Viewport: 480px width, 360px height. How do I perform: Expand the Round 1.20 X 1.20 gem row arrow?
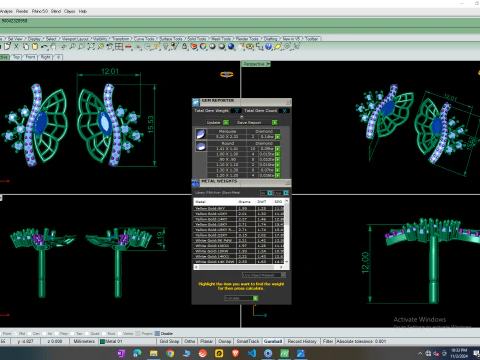tap(277, 175)
